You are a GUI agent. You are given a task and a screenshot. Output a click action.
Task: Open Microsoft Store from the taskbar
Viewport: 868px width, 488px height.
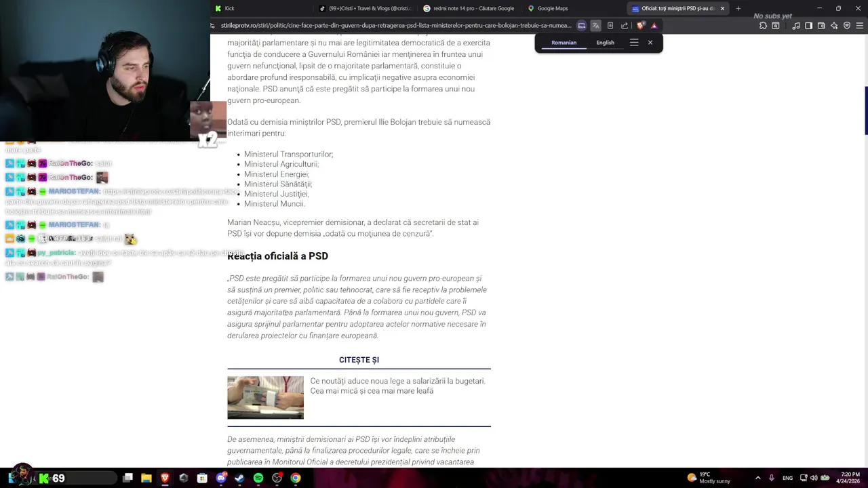pyautogui.click(x=202, y=478)
